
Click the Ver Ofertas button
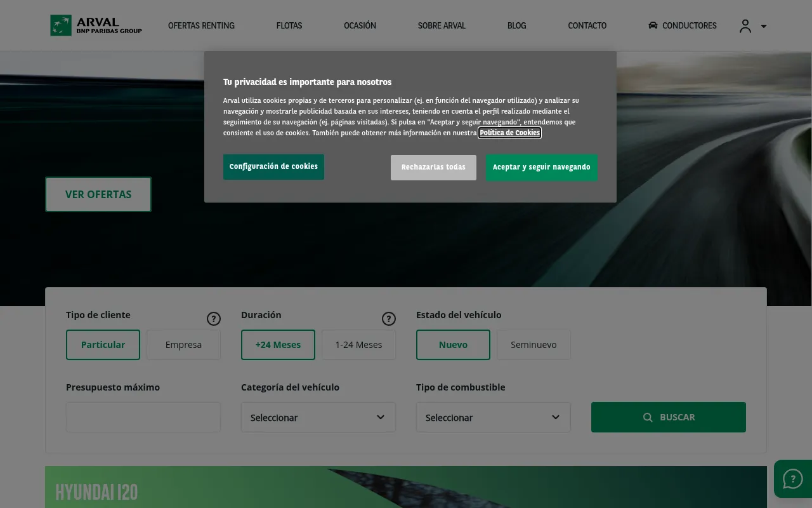98,194
